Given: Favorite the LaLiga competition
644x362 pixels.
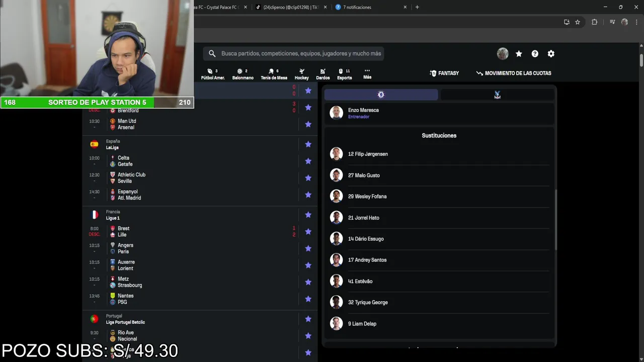Looking at the screenshot, I should (308, 144).
